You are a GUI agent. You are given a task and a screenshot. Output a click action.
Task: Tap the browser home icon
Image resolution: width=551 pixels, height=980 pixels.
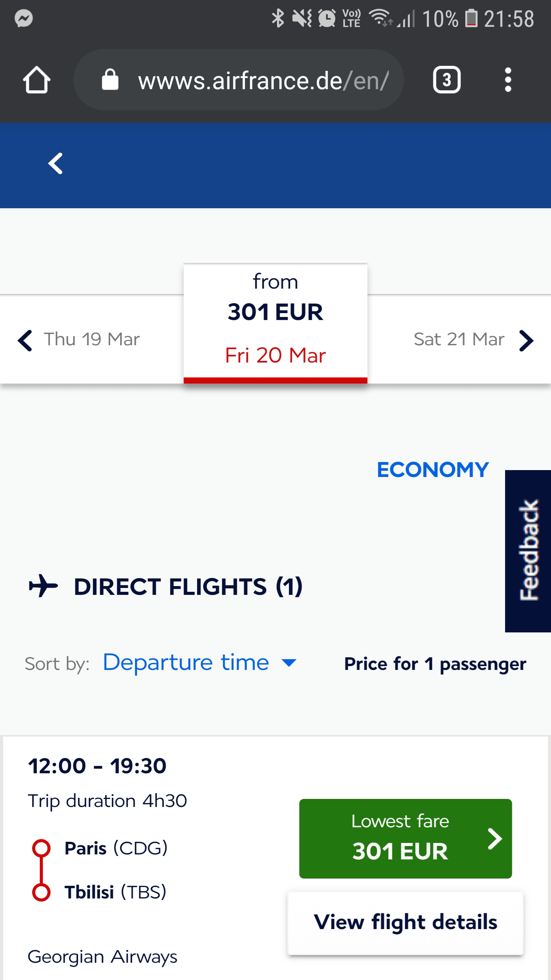(x=37, y=80)
